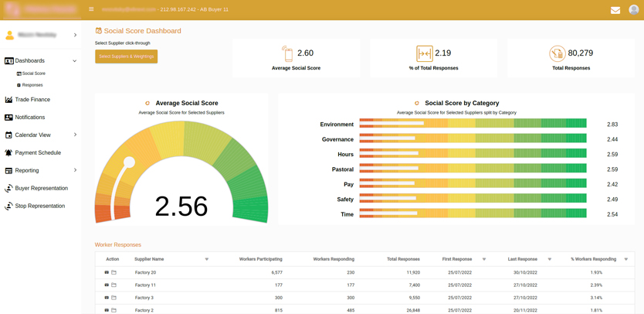Expand the Calendar View sidebar menu

(75, 135)
